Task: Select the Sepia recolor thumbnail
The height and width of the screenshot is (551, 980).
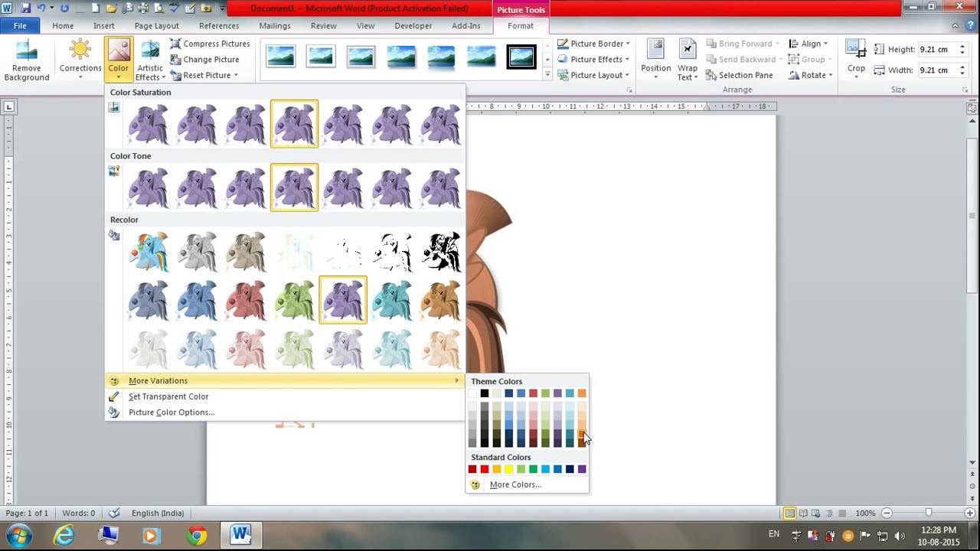Action: (246, 251)
